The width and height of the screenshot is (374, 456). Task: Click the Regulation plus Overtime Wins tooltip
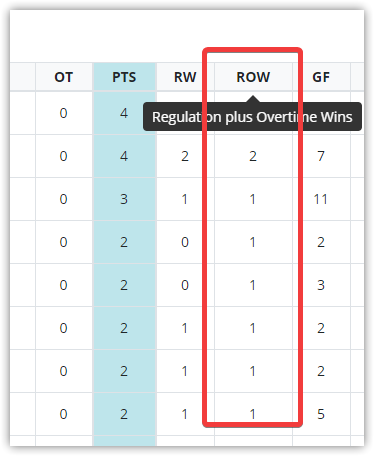pos(252,117)
